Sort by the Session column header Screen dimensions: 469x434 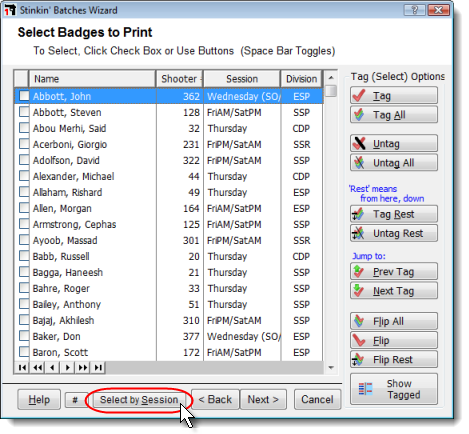tap(242, 79)
